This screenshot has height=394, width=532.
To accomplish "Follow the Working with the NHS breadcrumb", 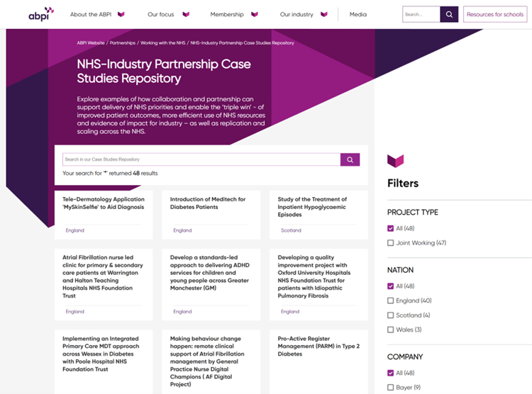I will [163, 43].
